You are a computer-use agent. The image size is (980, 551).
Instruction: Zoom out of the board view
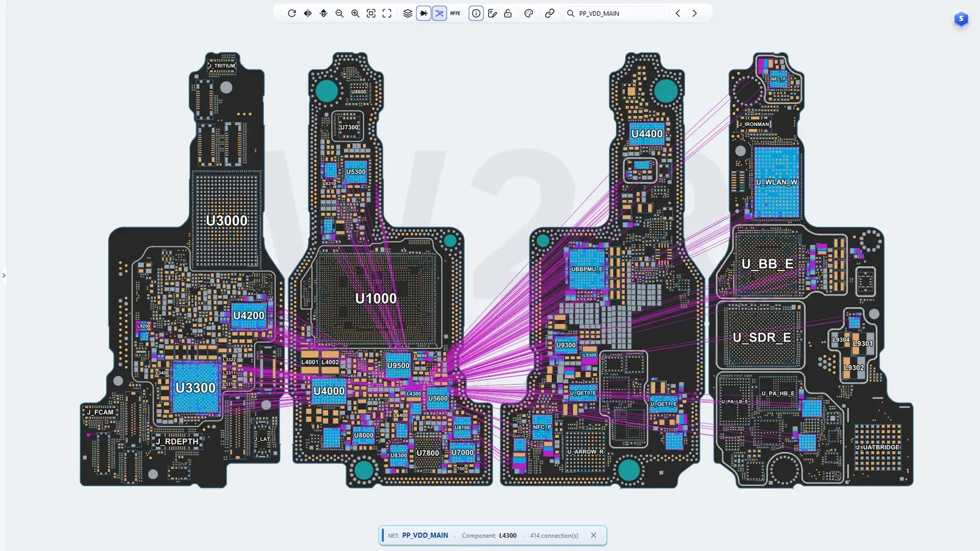coord(339,13)
